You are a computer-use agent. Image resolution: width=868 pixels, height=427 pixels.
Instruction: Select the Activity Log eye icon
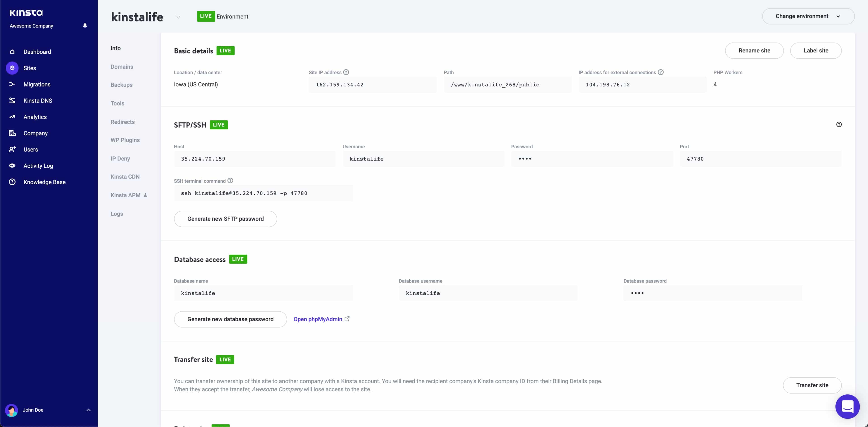(x=12, y=166)
